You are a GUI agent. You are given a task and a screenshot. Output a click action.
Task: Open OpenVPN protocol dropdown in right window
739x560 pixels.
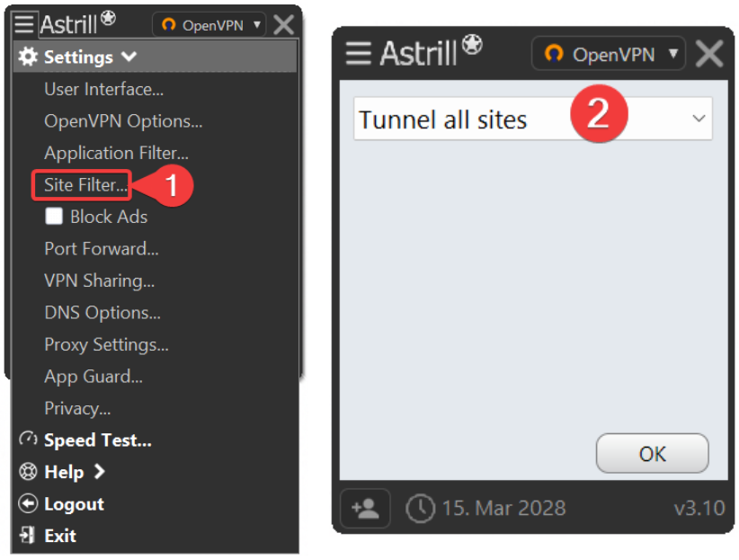coord(609,54)
